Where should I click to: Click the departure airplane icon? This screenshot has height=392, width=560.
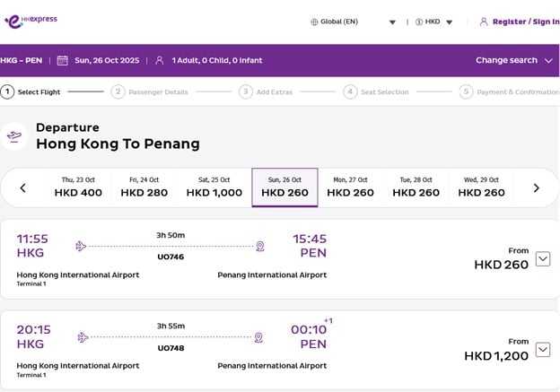[14, 136]
